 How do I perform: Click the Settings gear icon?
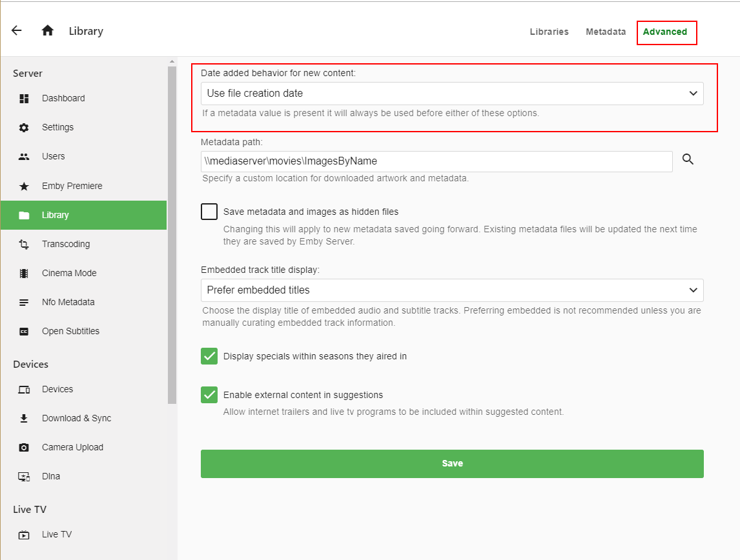tap(24, 128)
